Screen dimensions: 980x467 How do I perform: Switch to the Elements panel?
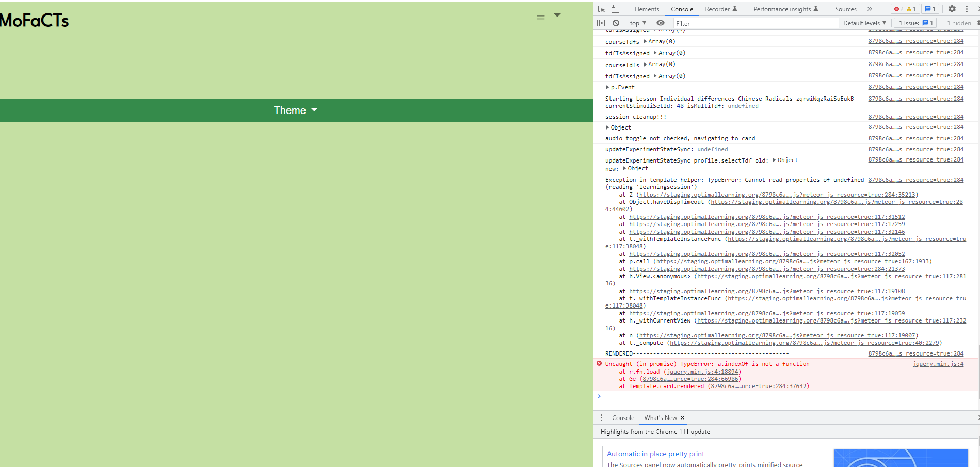pos(647,9)
